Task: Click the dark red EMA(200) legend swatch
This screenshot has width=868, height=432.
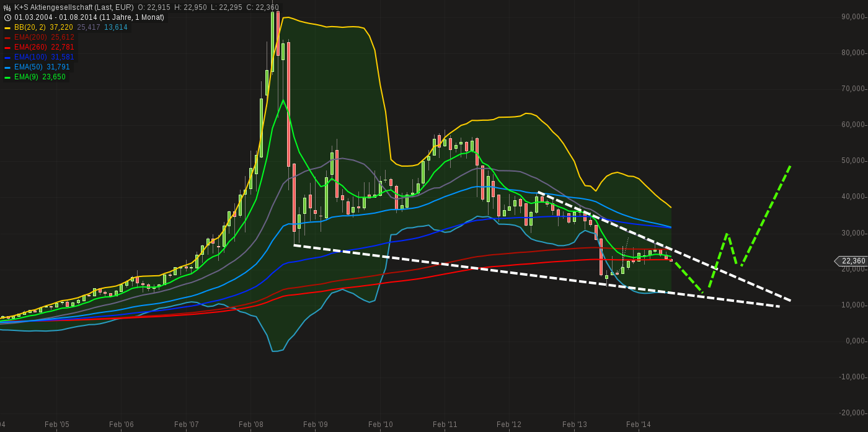Action: point(7,38)
